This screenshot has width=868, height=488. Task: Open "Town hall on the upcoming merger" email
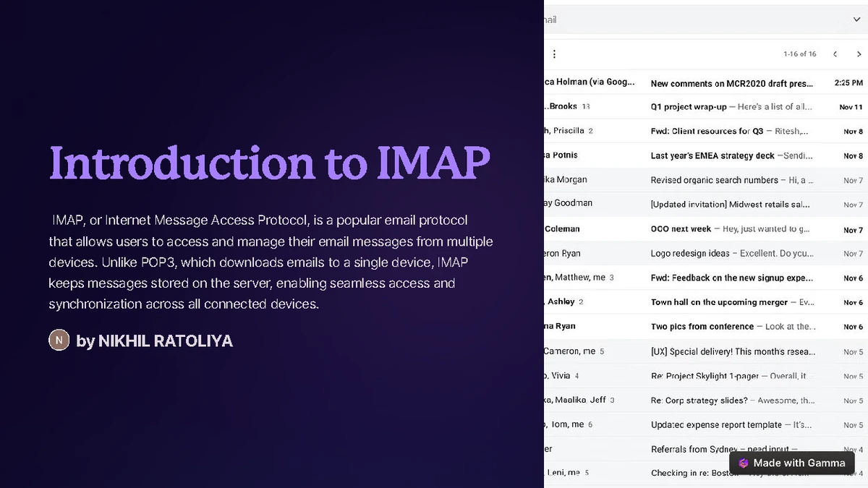pyautogui.click(x=705, y=302)
